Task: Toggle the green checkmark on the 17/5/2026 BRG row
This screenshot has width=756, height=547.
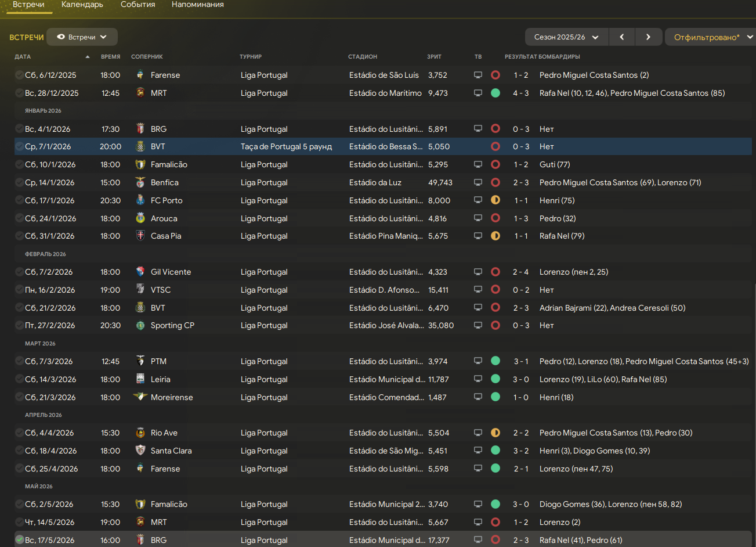Action: click(20, 540)
